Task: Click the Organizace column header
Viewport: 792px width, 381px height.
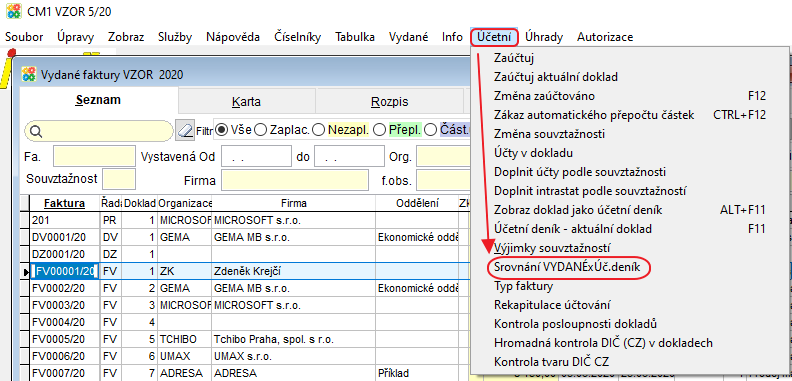Action: pos(184,203)
